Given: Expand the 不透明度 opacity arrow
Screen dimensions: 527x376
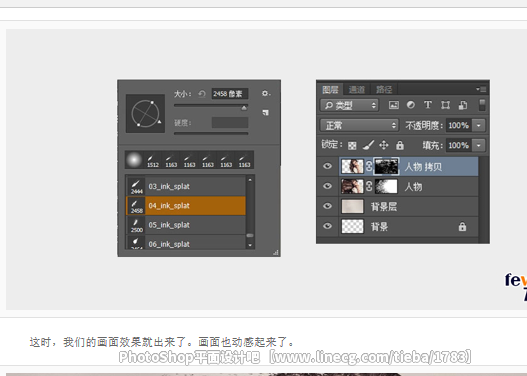Looking at the screenshot, I should (x=479, y=125).
